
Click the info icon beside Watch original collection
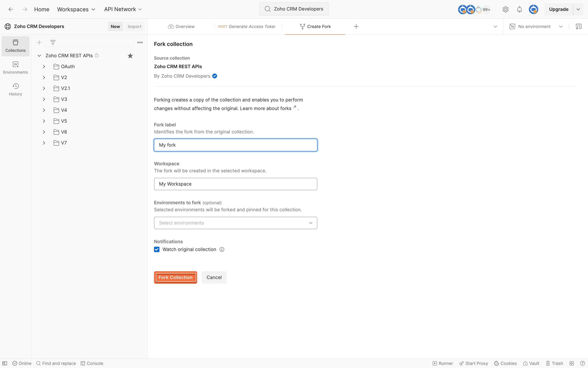222,249
